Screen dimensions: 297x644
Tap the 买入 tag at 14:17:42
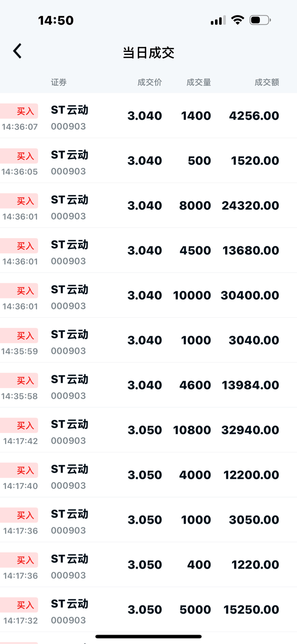pos(19,425)
